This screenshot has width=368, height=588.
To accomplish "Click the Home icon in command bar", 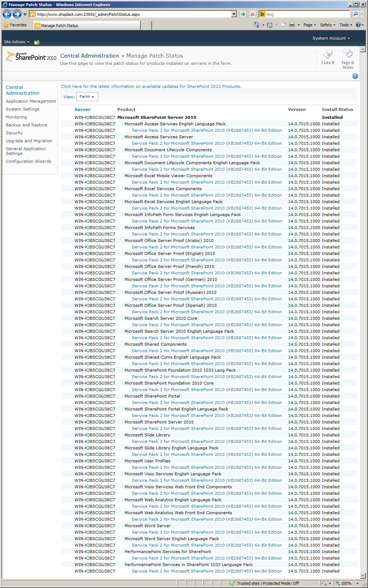I will [257, 25].
